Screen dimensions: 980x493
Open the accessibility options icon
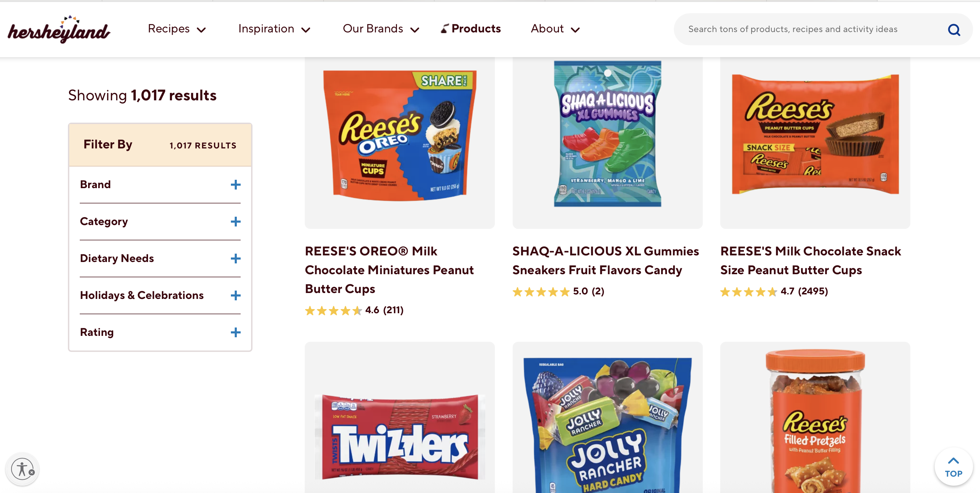pyautogui.click(x=22, y=469)
